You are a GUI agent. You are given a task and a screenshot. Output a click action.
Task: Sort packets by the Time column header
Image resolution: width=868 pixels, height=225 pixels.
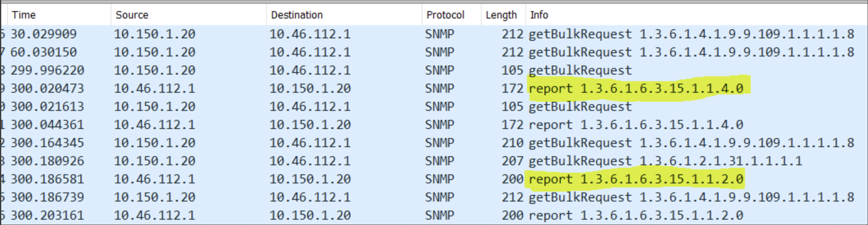(x=24, y=15)
